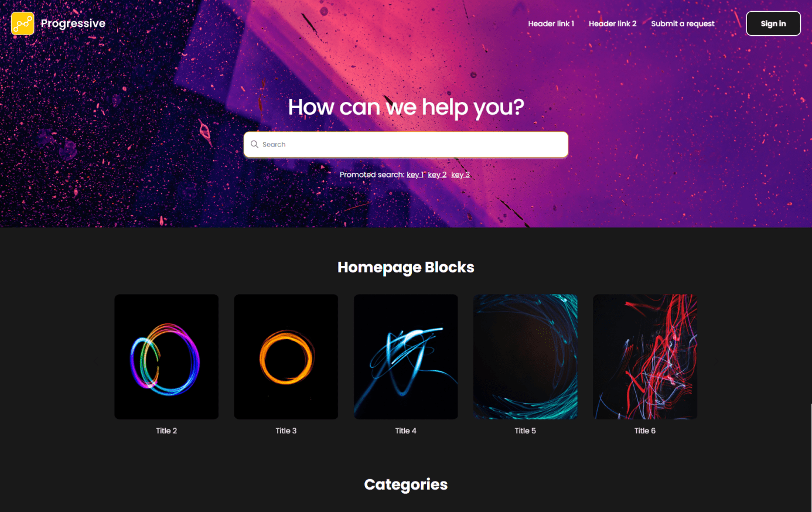This screenshot has width=812, height=512.
Task: Open the blue scribble Title 4 thumbnail
Action: coord(406,357)
